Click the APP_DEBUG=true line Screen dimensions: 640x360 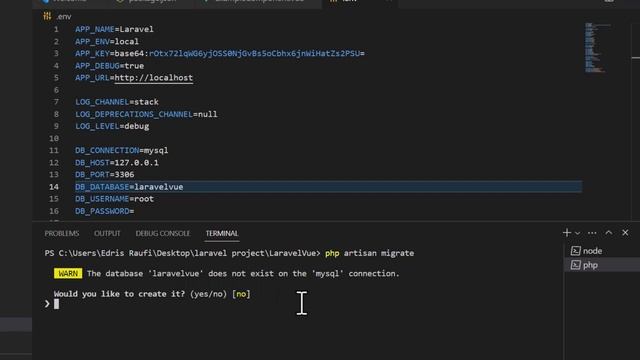coord(109,66)
